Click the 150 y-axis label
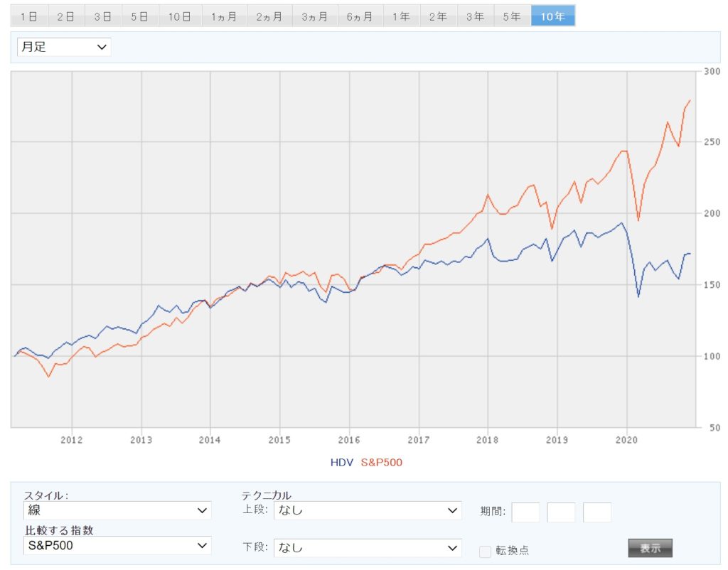This screenshot has height=570, width=728. [x=712, y=285]
